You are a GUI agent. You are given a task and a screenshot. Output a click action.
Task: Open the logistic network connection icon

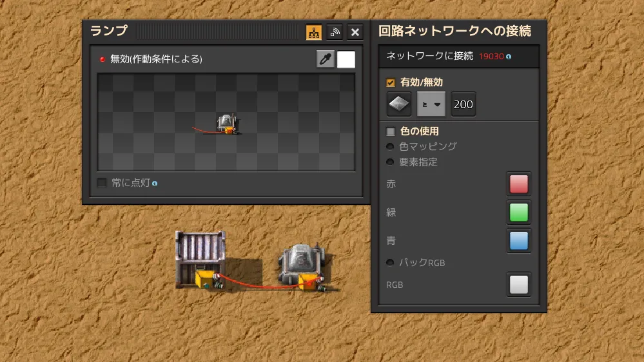335,32
